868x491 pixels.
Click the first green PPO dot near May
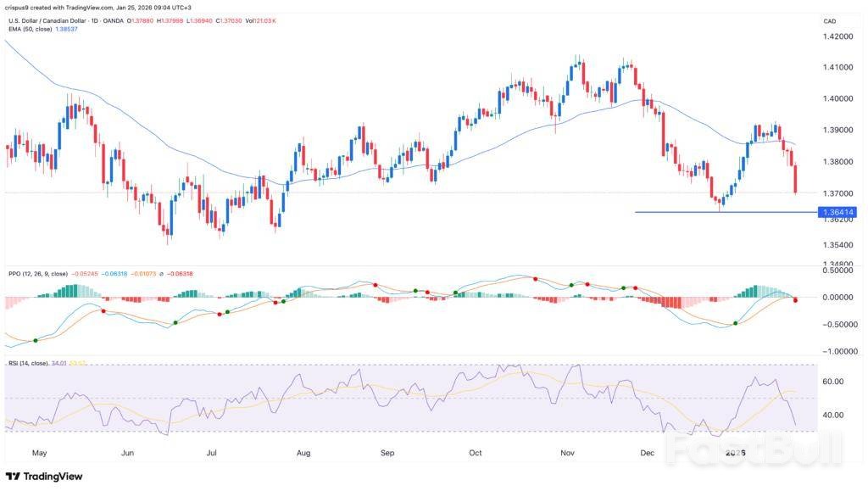coord(36,340)
